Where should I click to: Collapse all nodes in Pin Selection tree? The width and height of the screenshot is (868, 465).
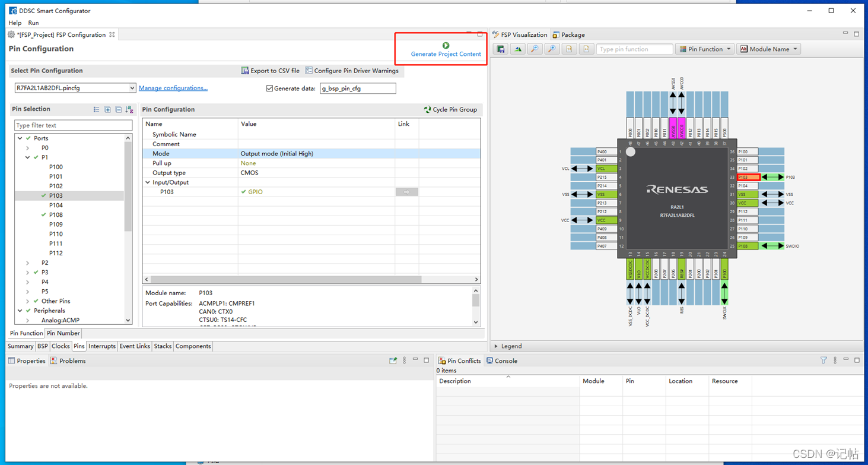pyautogui.click(x=118, y=109)
